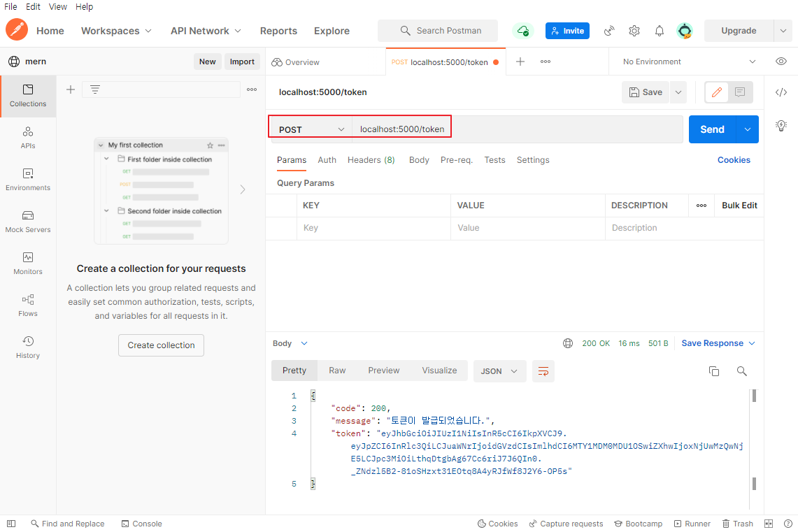Open query params column options dots
Viewport: 798px width, 532px height.
701,206
